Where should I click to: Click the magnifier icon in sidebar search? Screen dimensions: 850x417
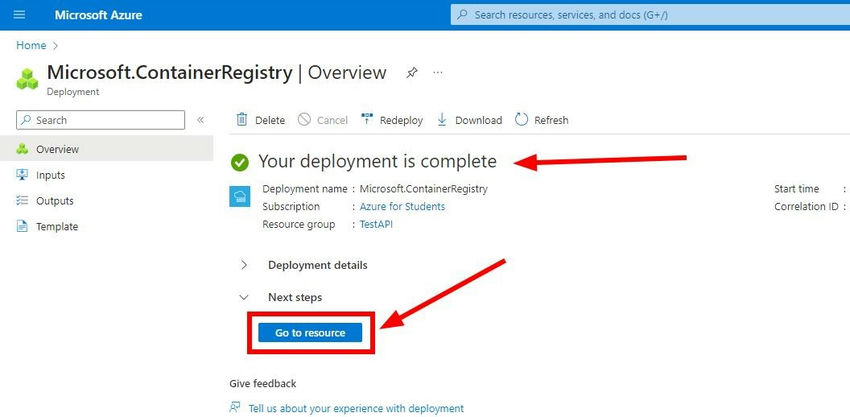click(x=27, y=120)
